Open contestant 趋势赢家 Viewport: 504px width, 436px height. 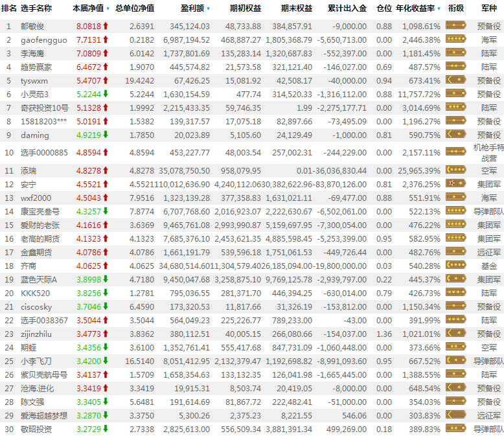tap(36, 67)
